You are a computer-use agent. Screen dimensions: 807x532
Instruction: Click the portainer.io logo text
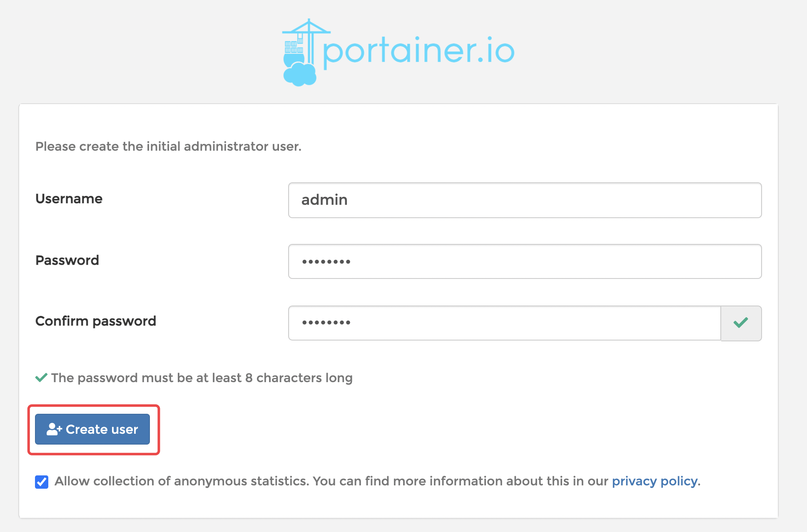coord(418,52)
